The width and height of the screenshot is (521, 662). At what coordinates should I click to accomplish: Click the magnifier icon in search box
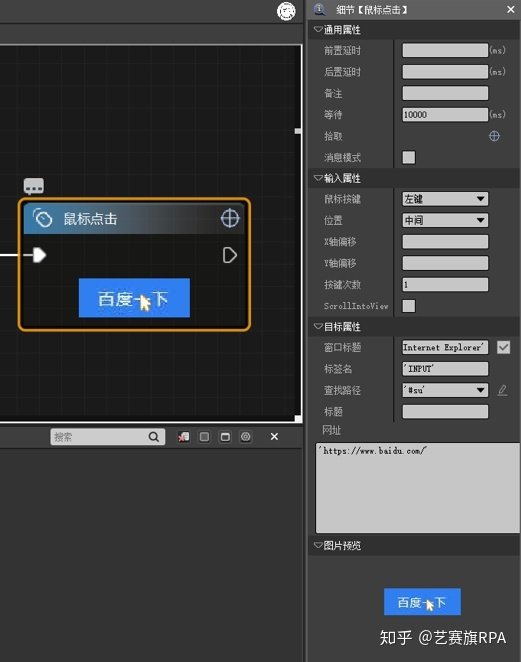pos(154,437)
